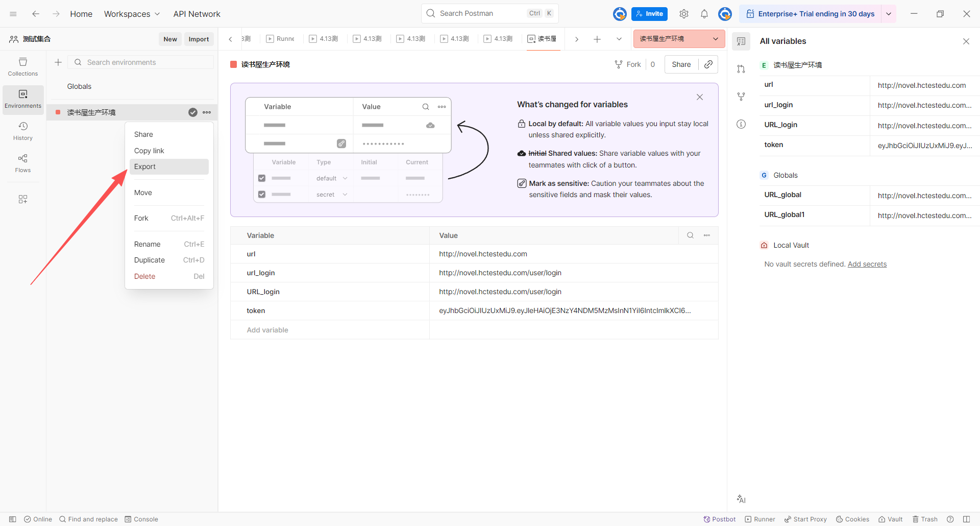Open Flows in sidebar
This screenshot has height=526, width=980.
23,163
